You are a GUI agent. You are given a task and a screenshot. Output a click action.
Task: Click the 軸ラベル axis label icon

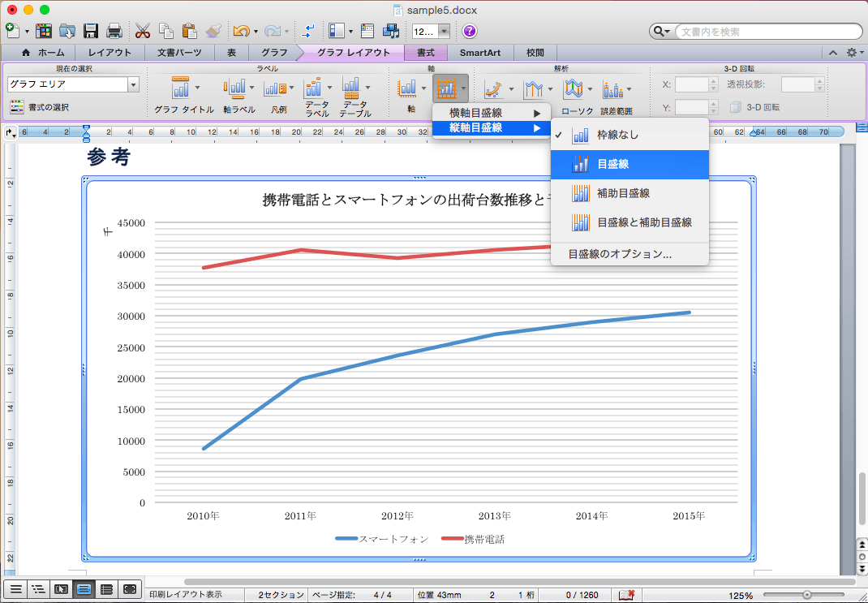(234, 88)
